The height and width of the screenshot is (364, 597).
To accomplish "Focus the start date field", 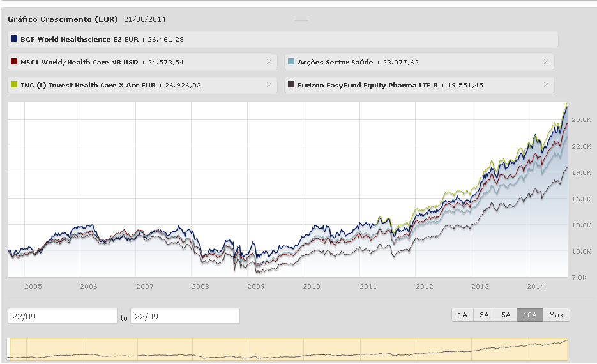I will [63, 316].
